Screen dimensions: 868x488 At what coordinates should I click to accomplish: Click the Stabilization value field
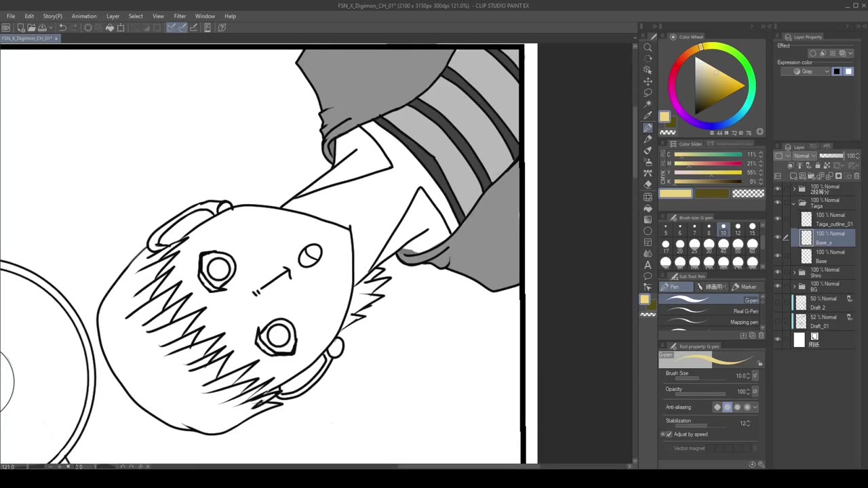(x=743, y=423)
